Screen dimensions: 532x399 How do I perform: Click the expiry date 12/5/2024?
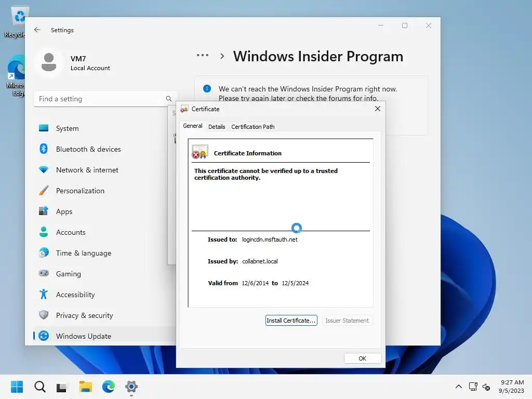(x=295, y=283)
